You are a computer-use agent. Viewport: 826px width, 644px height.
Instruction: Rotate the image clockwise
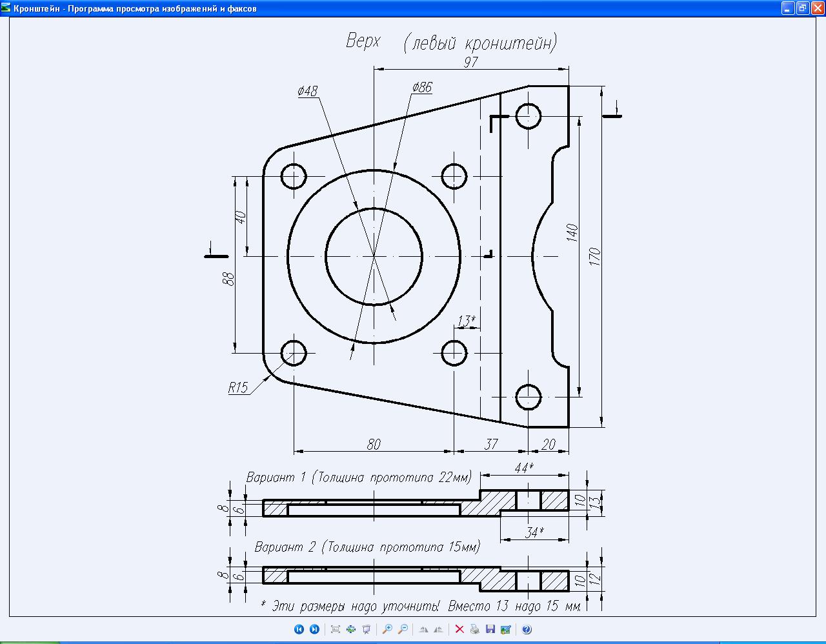point(423,629)
